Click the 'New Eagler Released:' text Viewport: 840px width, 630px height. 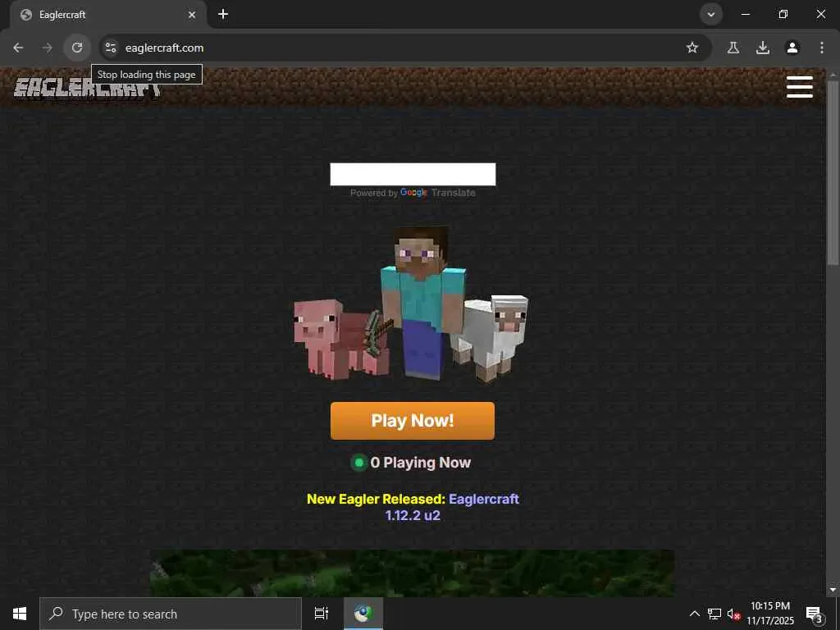[376, 500]
